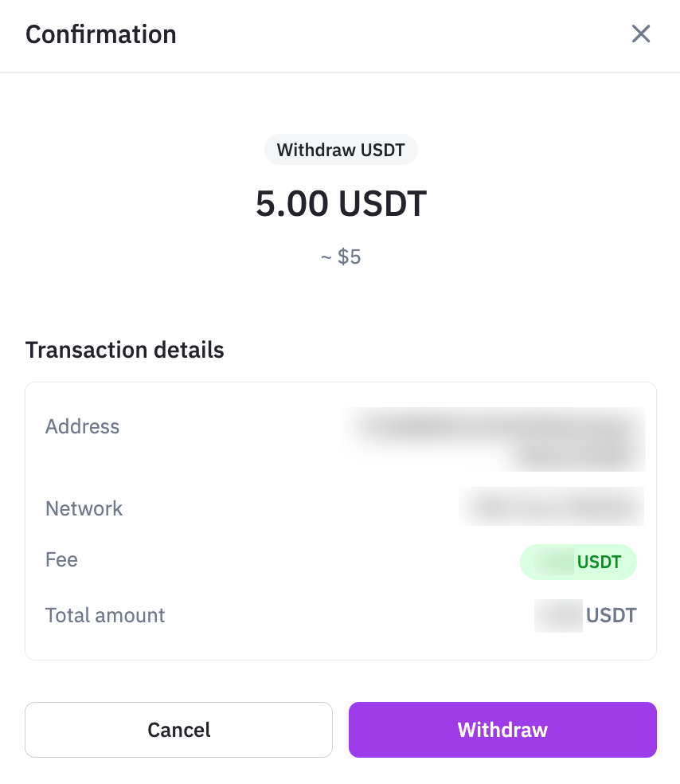Viewport: 680px width, 784px height.
Task: Close the Confirmation dialog with X
Action: tap(641, 33)
